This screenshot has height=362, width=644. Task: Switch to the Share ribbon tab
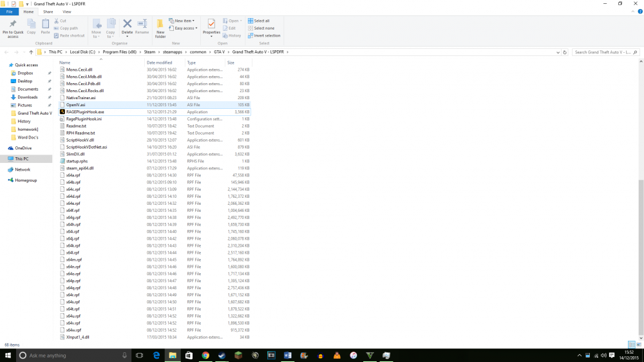click(x=48, y=12)
